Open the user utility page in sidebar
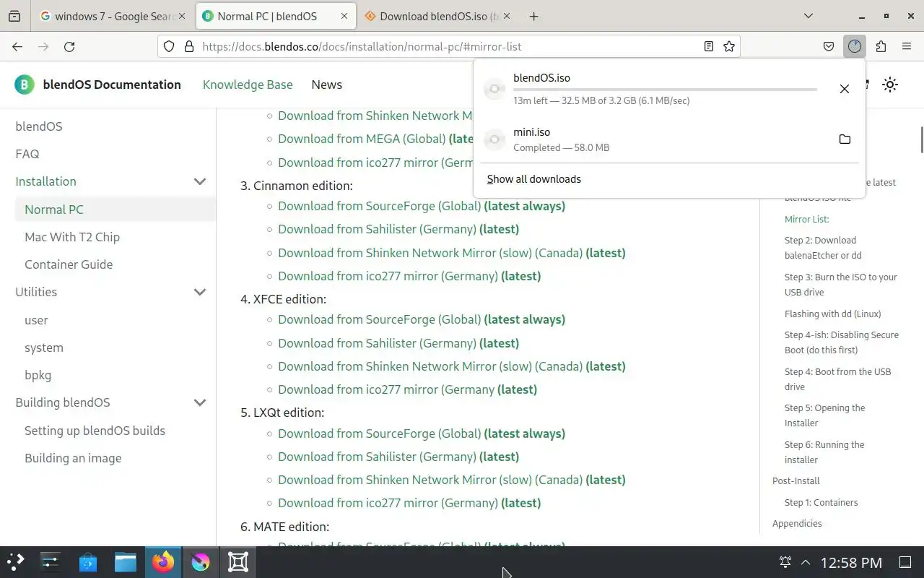The image size is (924, 578). (36, 320)
